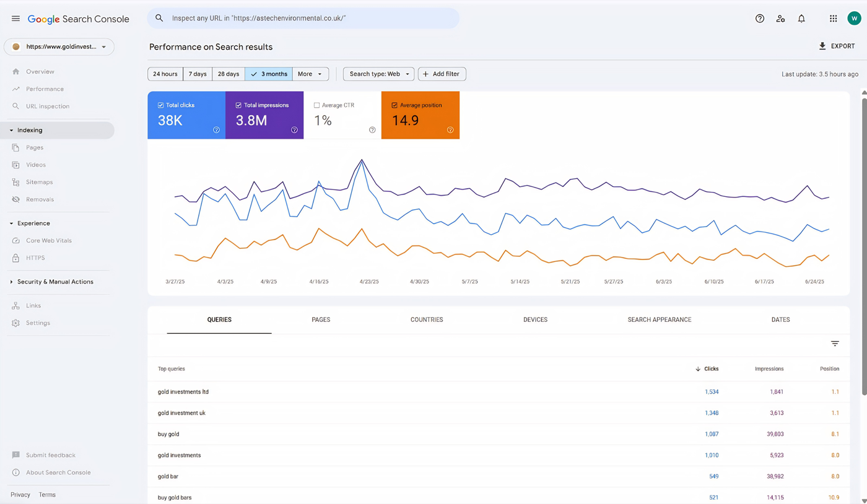The height and width of the screenshot is (504, 867).
Task: Enable the Average CTR metric
Action: pyautogui.click(x=316, y=105)
